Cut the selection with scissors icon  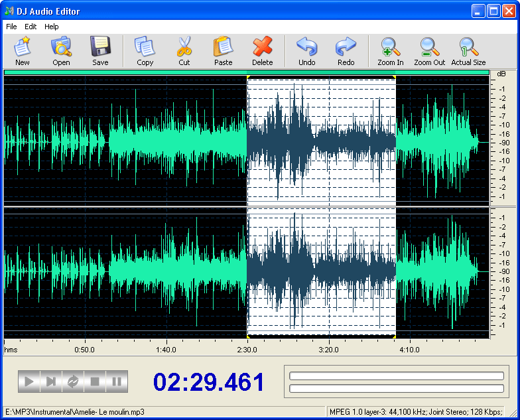pos(184,51)
